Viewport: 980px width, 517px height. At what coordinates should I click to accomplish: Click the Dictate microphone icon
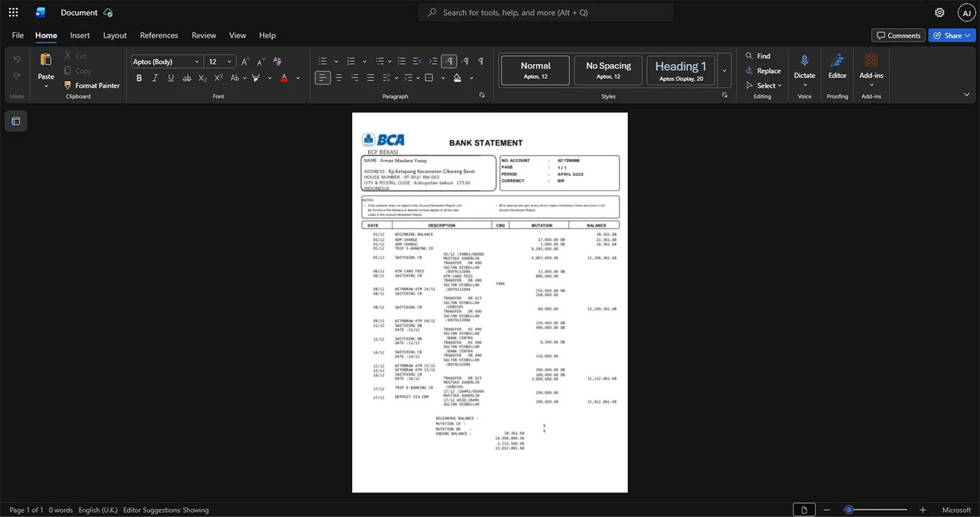pos(804,61)
